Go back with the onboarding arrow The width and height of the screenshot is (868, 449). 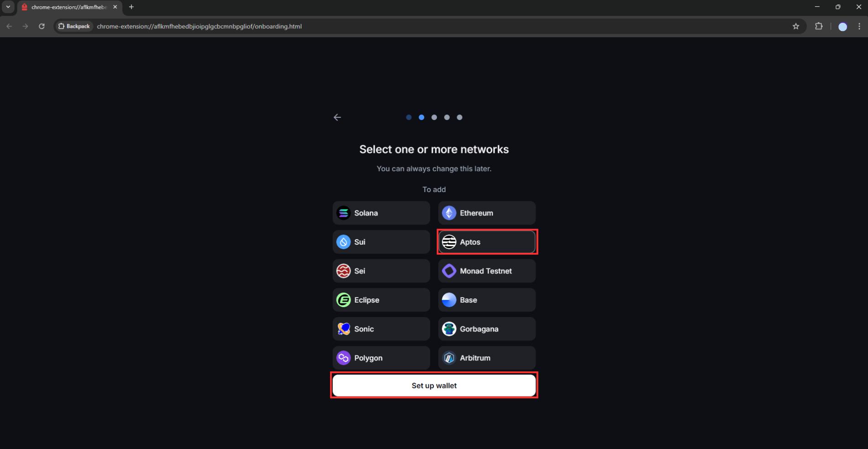point(337,117)
